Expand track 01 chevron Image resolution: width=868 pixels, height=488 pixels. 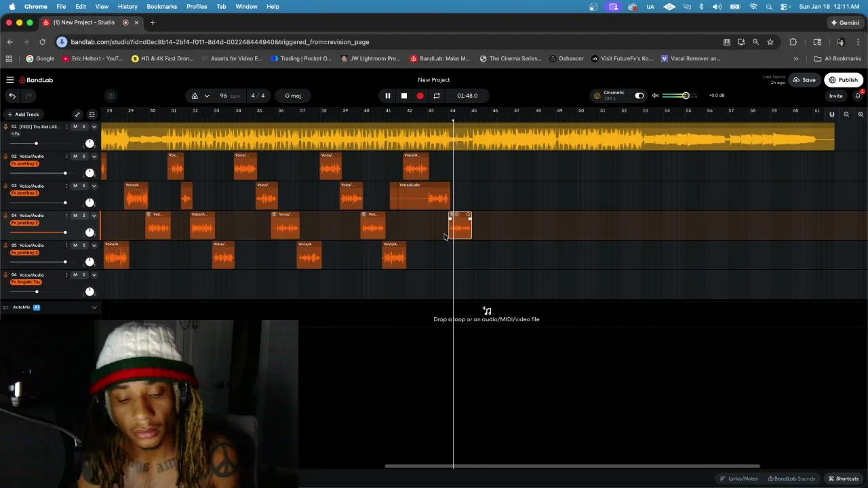[x=94, y=127]
